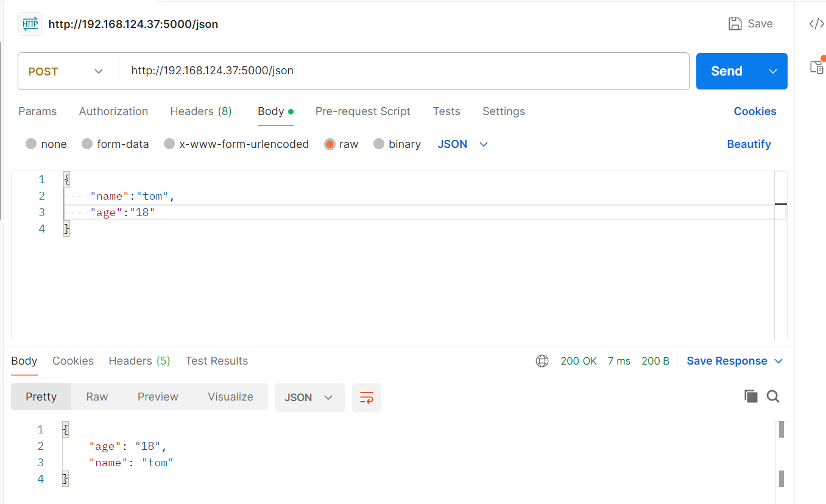Switch response view to Raw
The height and width of the screenshot is (504, 826).
pyautogui.click(x=97, y=397)
